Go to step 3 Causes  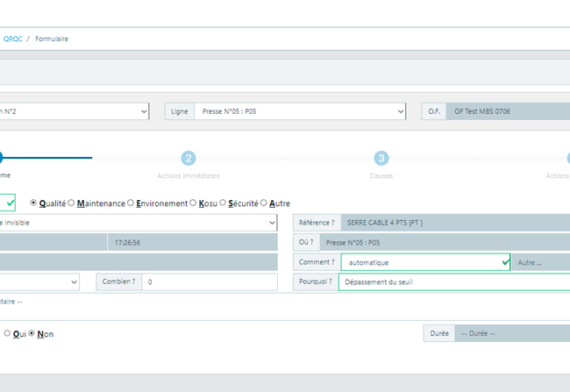click(381, 158)
